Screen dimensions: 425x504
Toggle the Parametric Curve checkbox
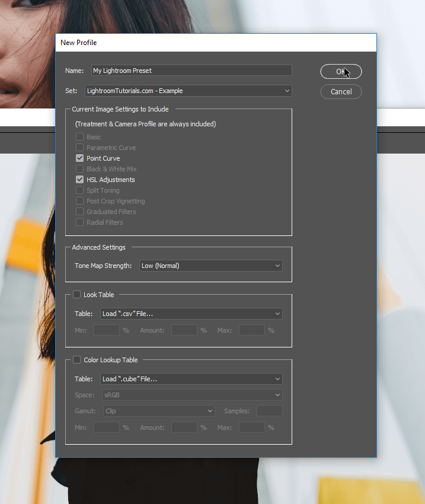[x=79, y=148]
